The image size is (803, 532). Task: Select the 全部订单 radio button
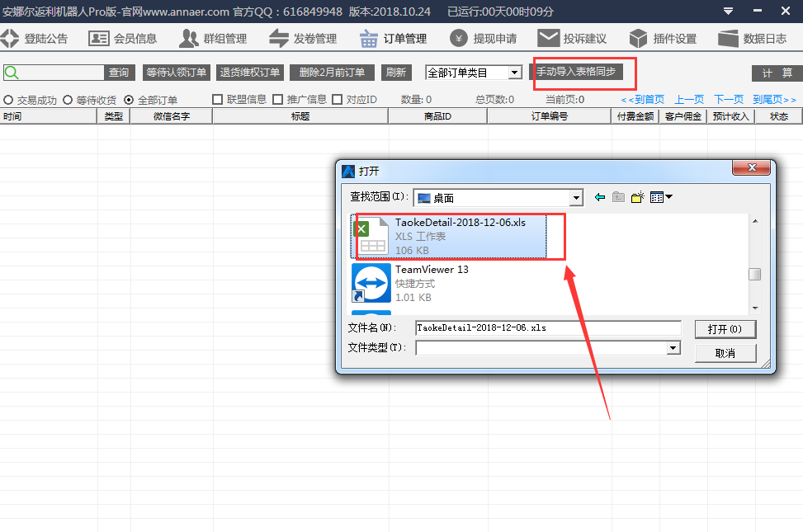129,100
